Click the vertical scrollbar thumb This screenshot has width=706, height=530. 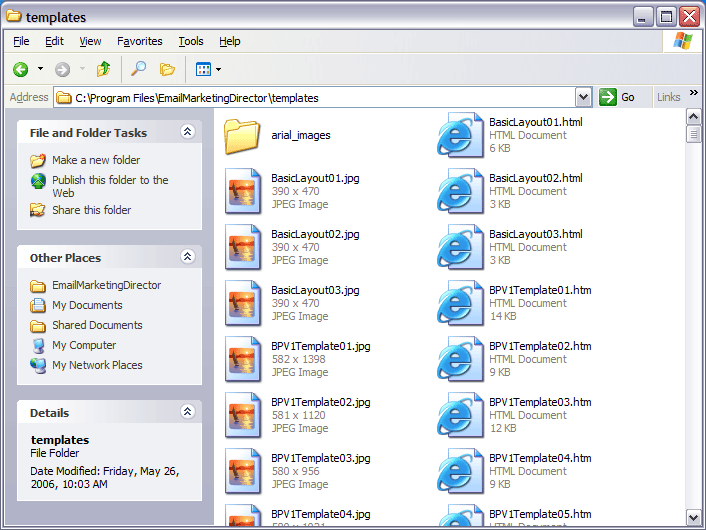click(693, 134)
